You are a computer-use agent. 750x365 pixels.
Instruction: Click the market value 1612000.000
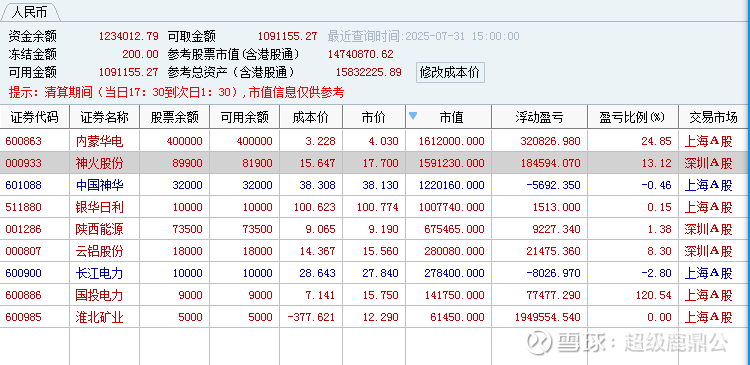451,141
